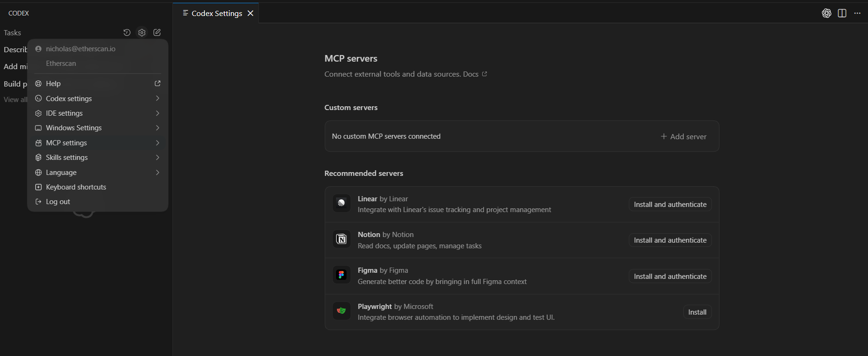
Task: Click the MCP settings icon in menu
Action: (x=39, y=143)
